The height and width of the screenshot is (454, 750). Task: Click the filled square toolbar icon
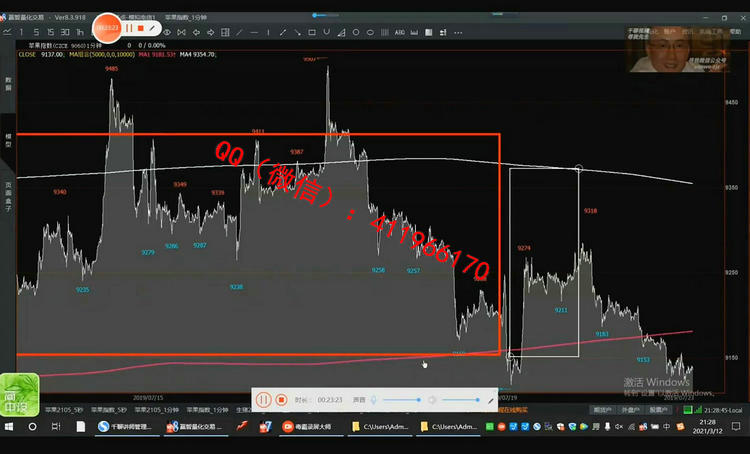[429, 33]
